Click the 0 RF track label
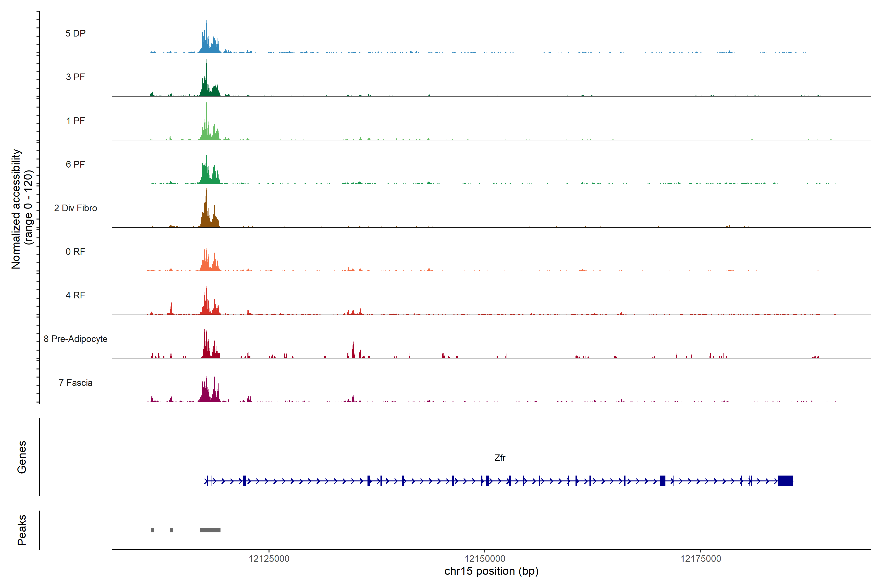The width and height of the screenshot is (882, 588). pos(75,252)
